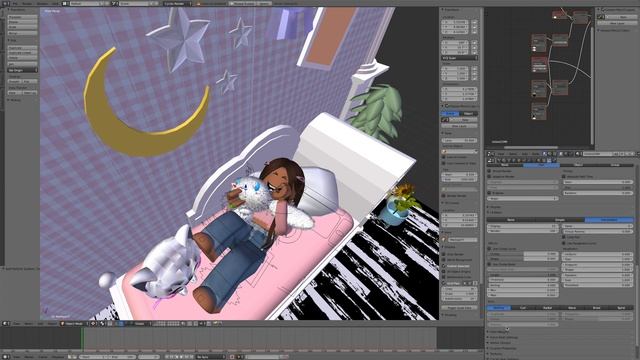640x360 pixels.
Task: Click the Rotate button in tool shelf
Action: (x=22, y=22)
